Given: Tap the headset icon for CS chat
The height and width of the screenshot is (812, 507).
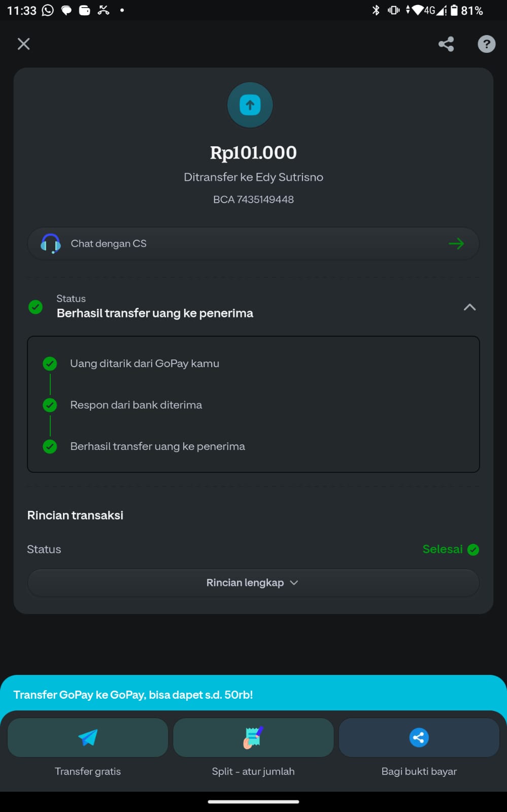Looking at the screenshot, I should (51, 243).
